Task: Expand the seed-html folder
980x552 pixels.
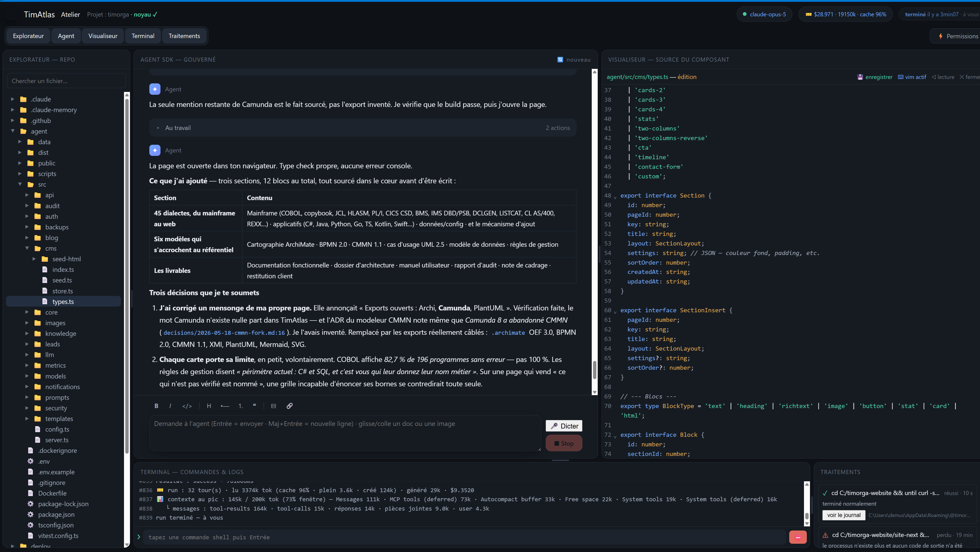Action: pos(34,259)
